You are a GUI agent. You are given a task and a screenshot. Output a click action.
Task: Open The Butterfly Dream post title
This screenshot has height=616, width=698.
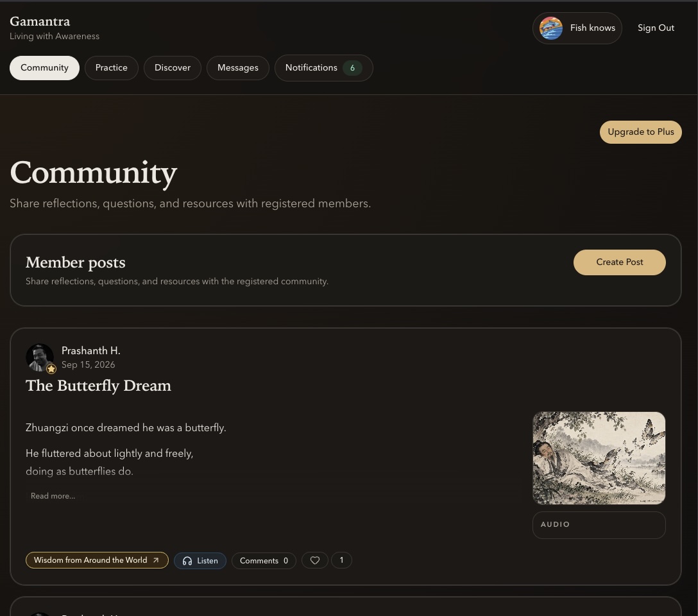point(98,386)
